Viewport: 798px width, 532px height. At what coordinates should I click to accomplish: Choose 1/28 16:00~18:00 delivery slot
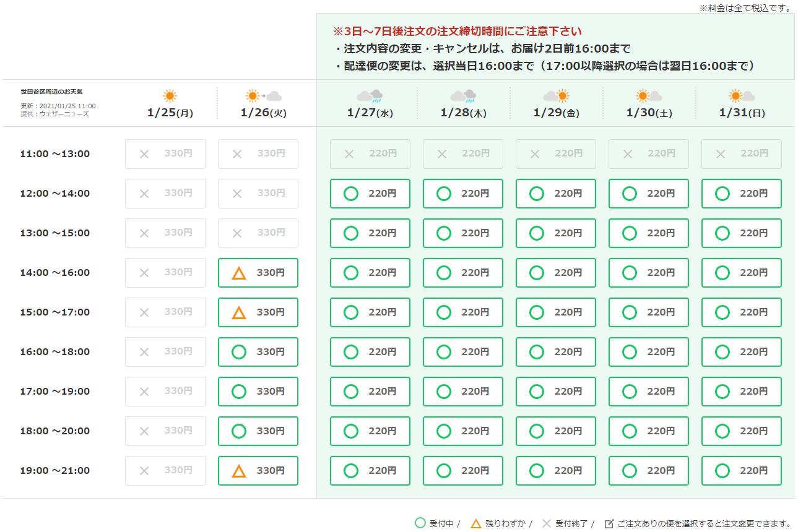463,352
